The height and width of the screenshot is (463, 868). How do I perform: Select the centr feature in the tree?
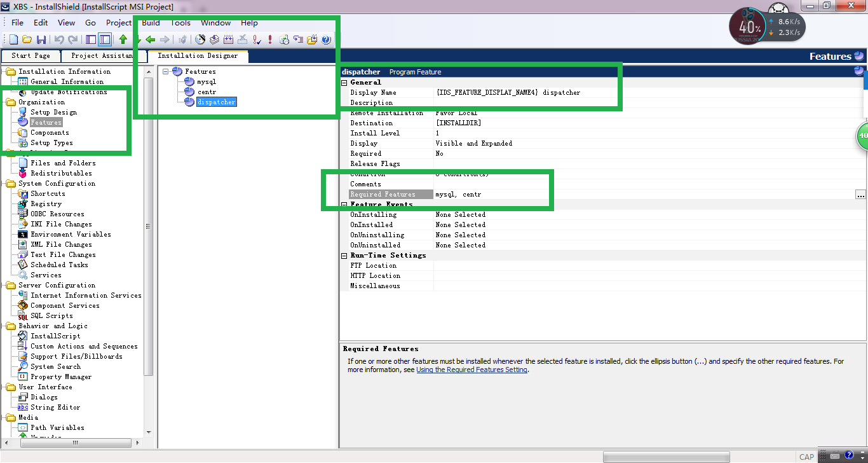click(207, 92)
